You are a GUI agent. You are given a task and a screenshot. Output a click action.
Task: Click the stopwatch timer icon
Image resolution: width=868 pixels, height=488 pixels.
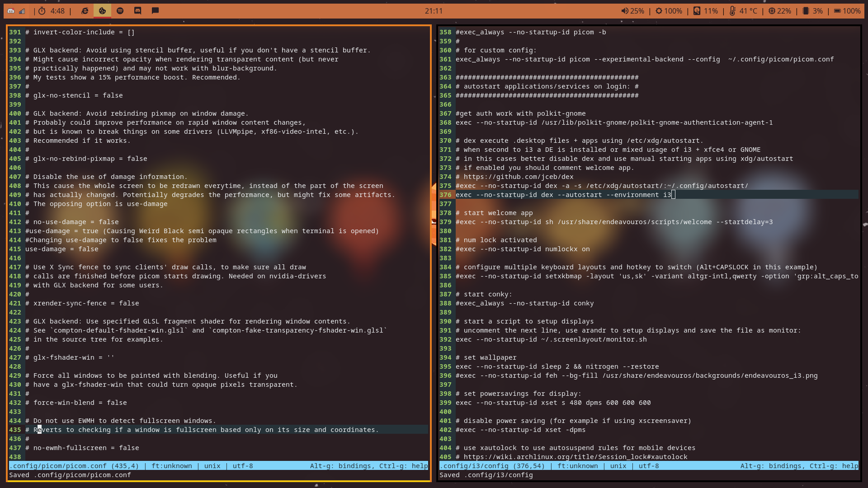coord(42,11)
